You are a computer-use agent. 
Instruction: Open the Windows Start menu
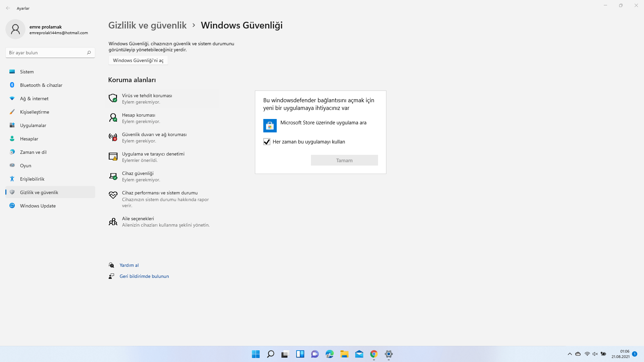coord(256,354)
